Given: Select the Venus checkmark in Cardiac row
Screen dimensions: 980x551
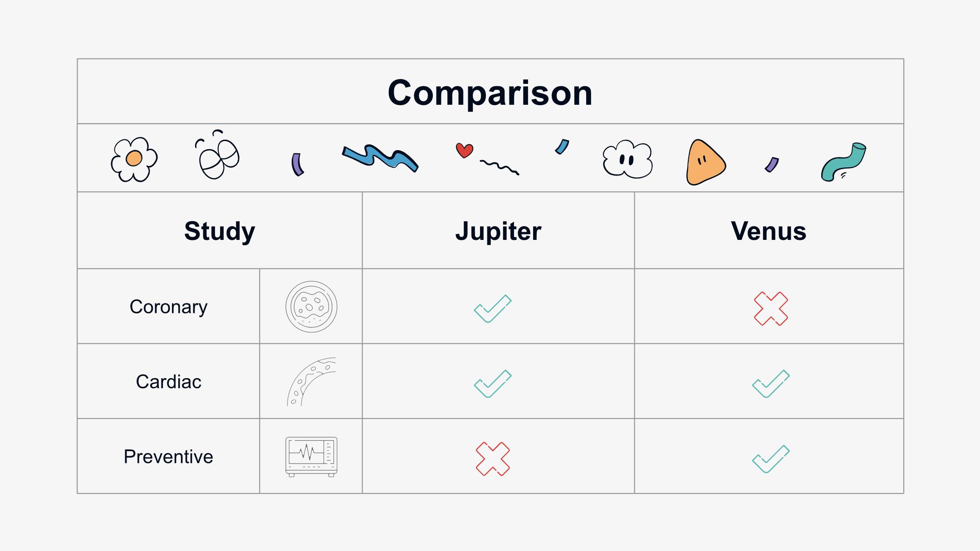Looking at the screenshot, I should click(x=771, y=384).
